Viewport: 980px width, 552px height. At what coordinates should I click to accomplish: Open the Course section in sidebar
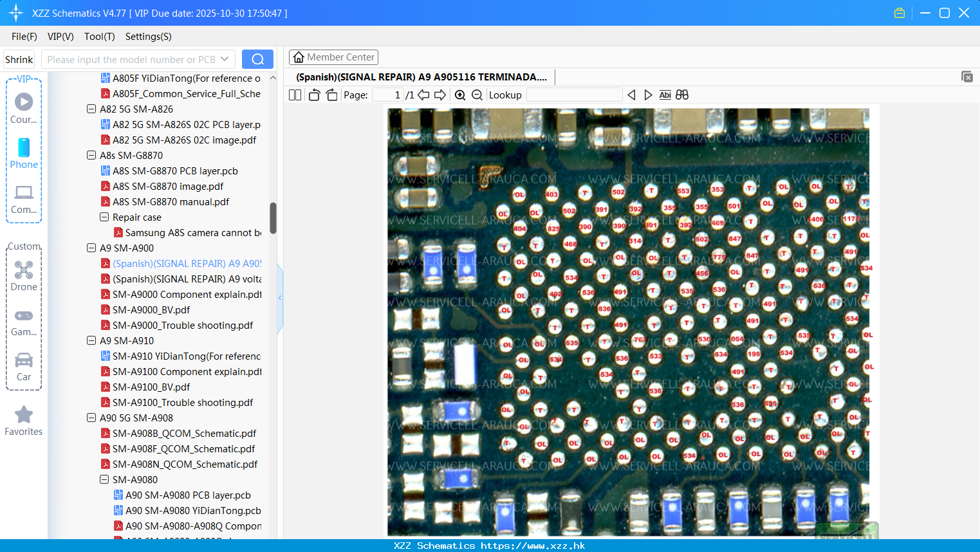[24, 108]
